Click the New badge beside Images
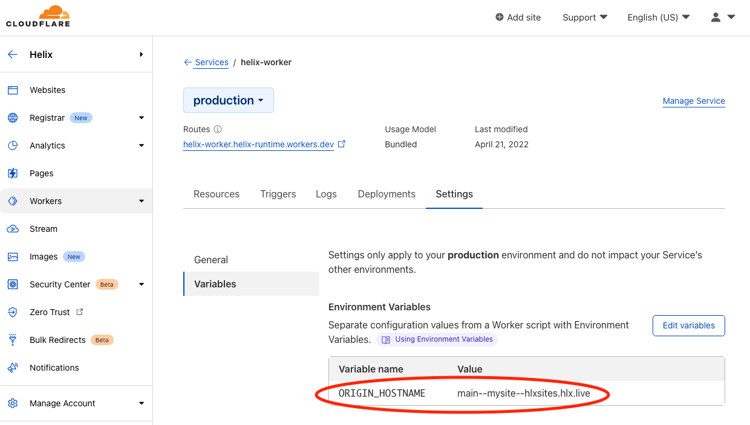Screen dimensions: 750x425 pyautogui.click(x=74, y=257)
